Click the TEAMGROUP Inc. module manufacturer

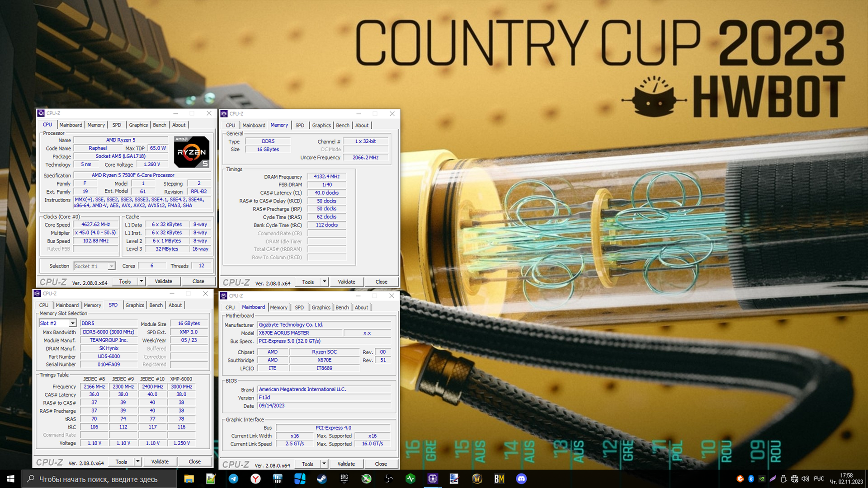109,340
